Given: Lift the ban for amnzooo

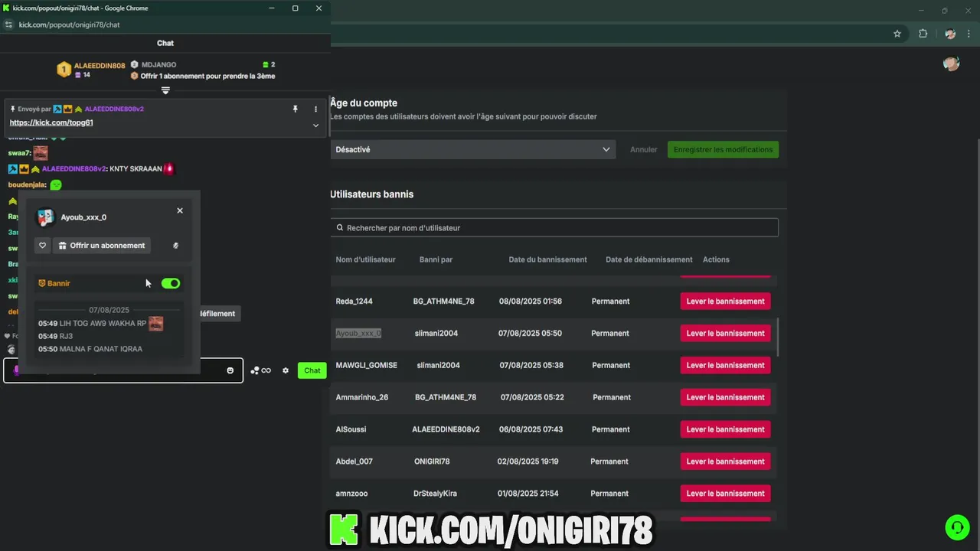Looking at the screenshot, I should point(725,494).
